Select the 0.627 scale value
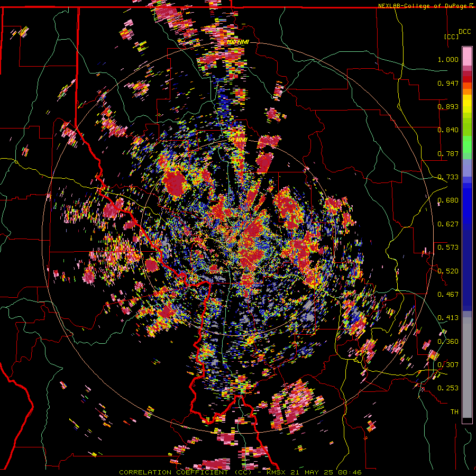 pos(448,224)
